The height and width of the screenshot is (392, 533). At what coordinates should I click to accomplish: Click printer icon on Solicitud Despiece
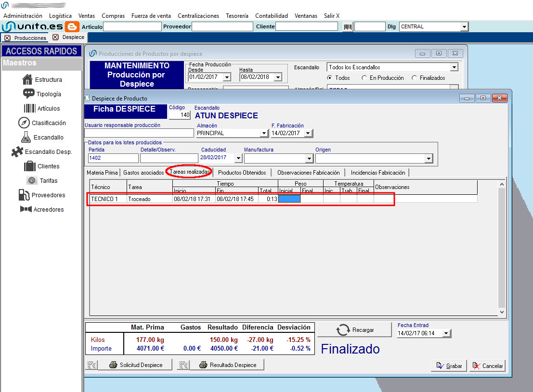tap(113, 365)
